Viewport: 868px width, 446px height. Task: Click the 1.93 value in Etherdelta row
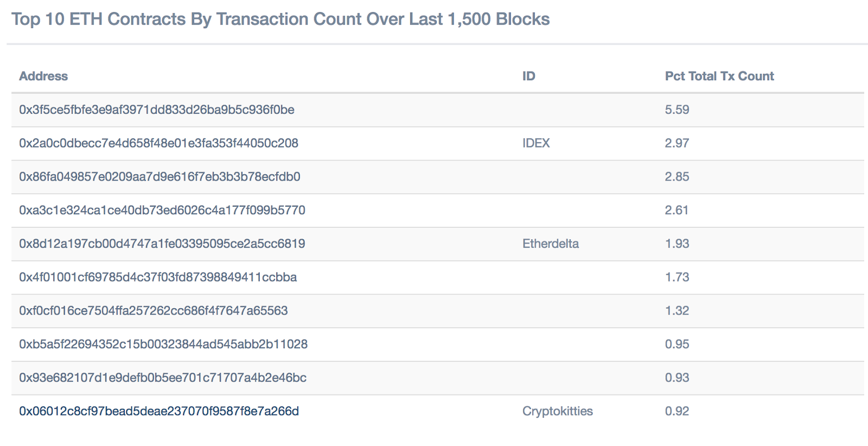(676, 244)
